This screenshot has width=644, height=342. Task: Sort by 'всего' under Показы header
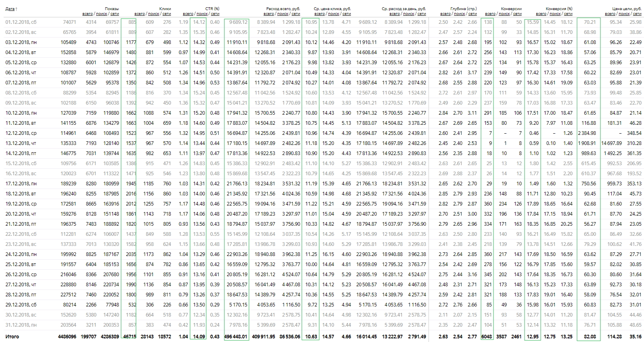[x=87, y=14]
